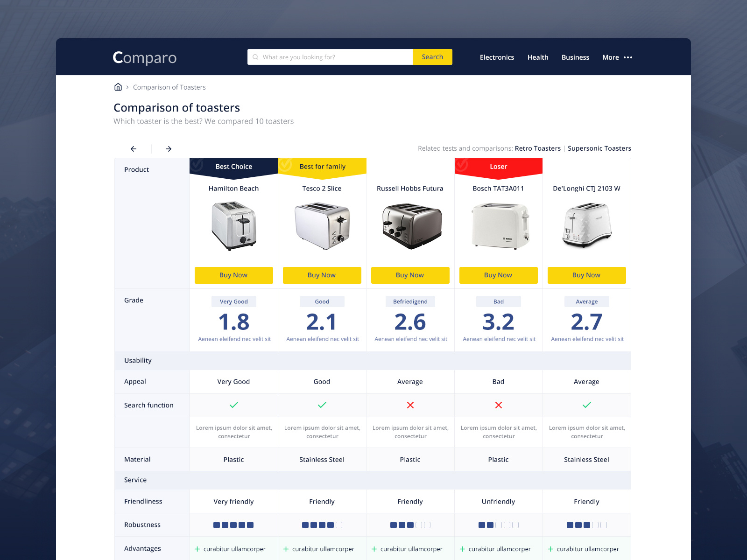Open the Retro Toasters comparison link
The width and height of the screenshot is (747, 560).
(537, 148)
